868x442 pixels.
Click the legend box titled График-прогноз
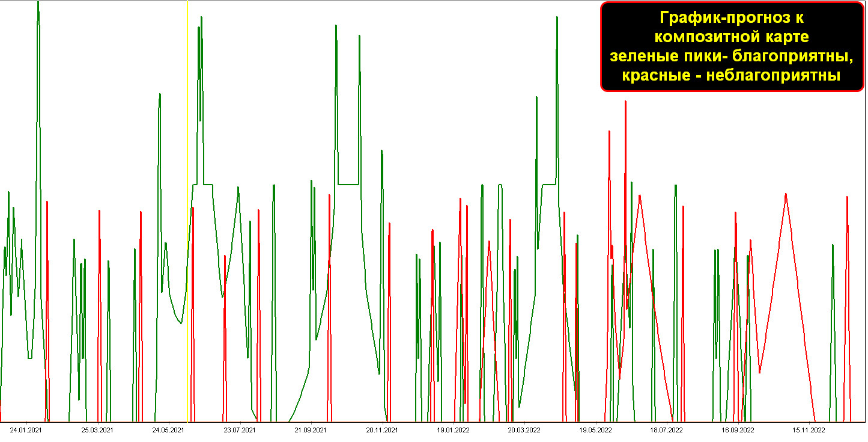pyautogui.click(x=732, y=46)
